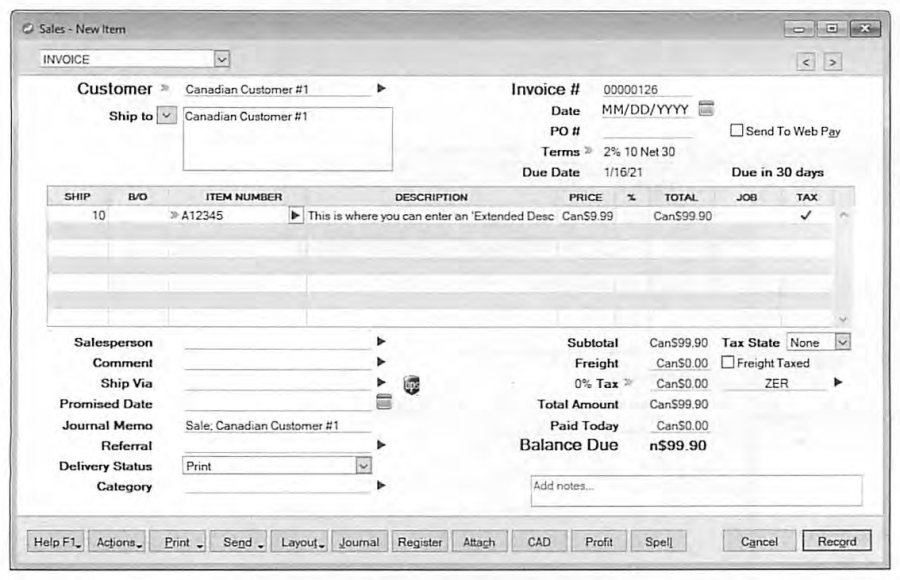Screen dimensions: 900x580
Task: Open the INVOICE type dropdown
Action: (222, 59)
